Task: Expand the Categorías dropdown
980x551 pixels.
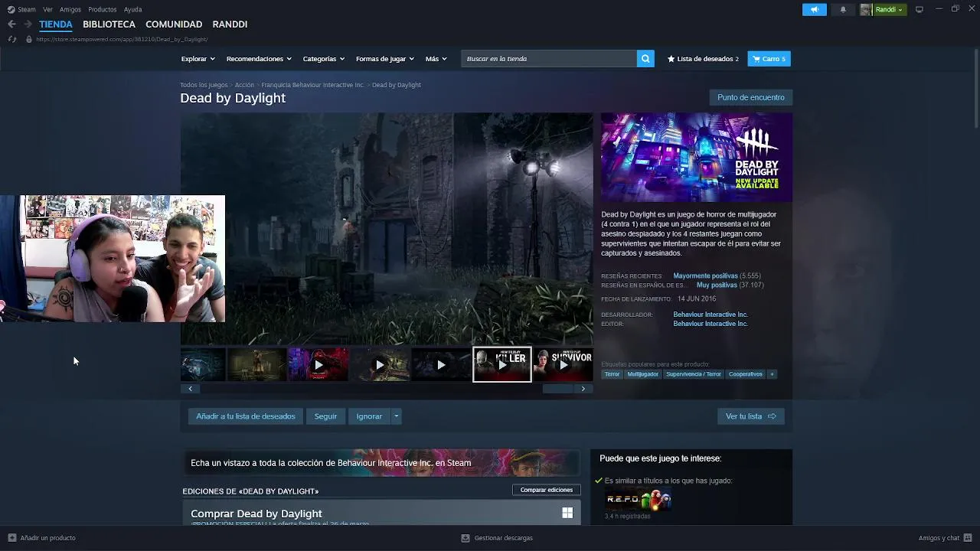Action: click(x=323, y=59)
